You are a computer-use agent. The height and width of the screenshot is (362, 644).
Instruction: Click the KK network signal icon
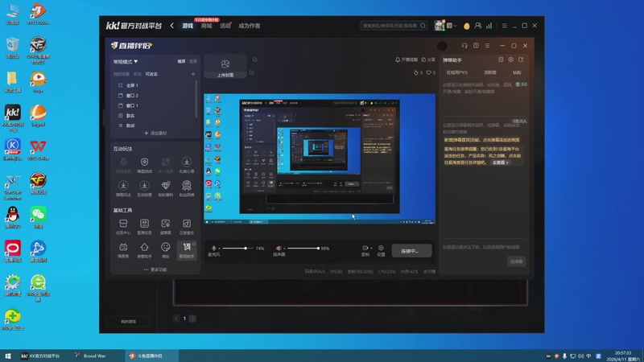click(489, 26)
